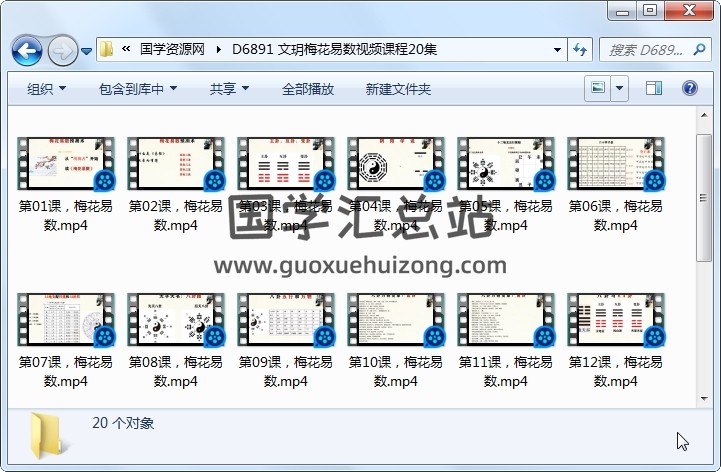Select video thumbnail 第05课，梅花易数.mp4
The width and height of the screenshot is (721, 472).
(x=505, y=164)
